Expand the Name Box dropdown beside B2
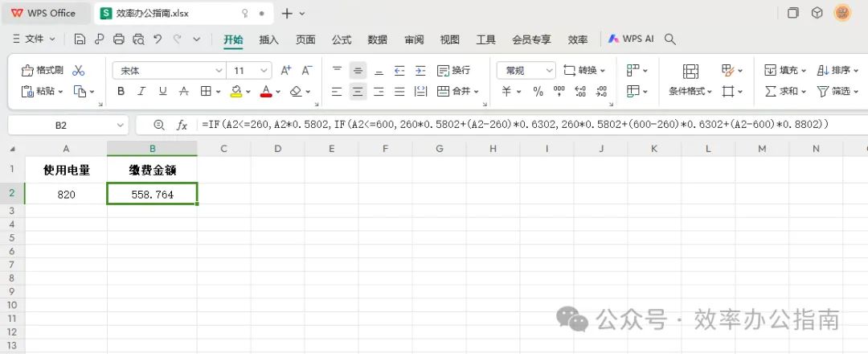Screen dimensions: 868x354 pos(120,126)
